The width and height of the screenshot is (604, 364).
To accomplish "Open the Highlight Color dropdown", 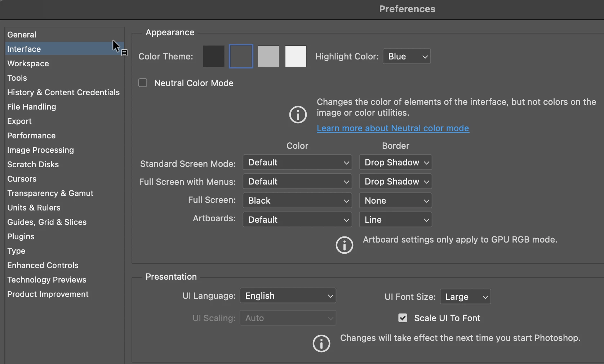I will tap(407, 57).
